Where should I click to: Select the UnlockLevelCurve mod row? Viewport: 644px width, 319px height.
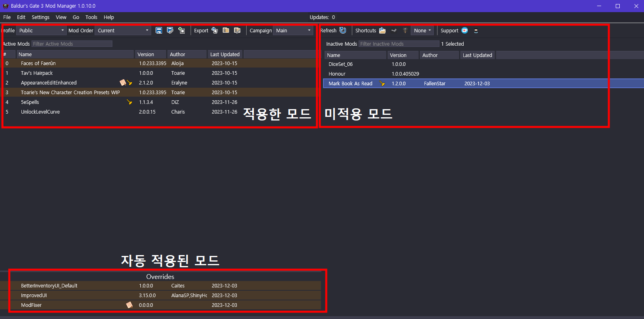pos(158,112)
